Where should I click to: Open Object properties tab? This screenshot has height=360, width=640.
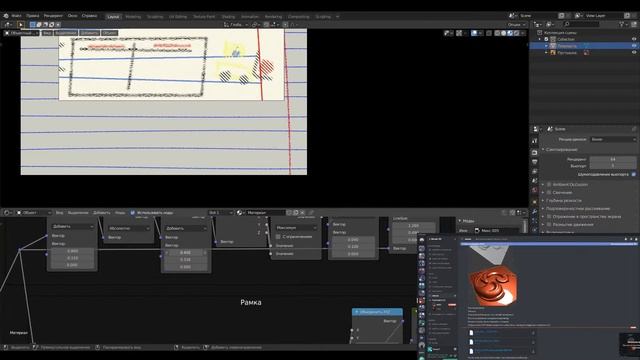(535, 202)
